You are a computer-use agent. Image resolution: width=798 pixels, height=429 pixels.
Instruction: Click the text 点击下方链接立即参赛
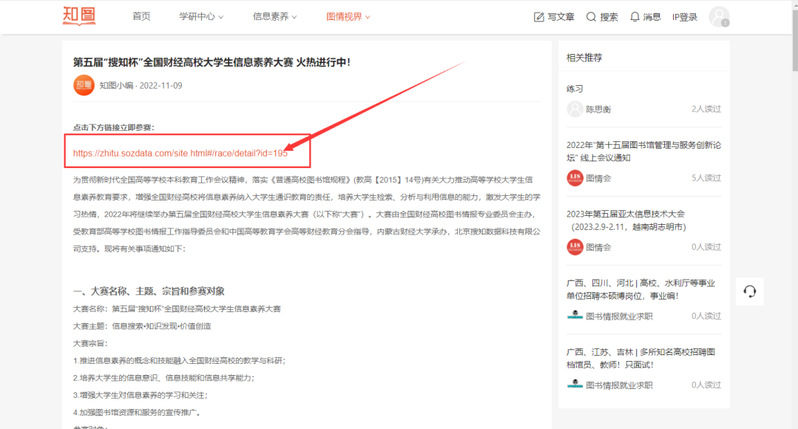(x=113, y=127)
